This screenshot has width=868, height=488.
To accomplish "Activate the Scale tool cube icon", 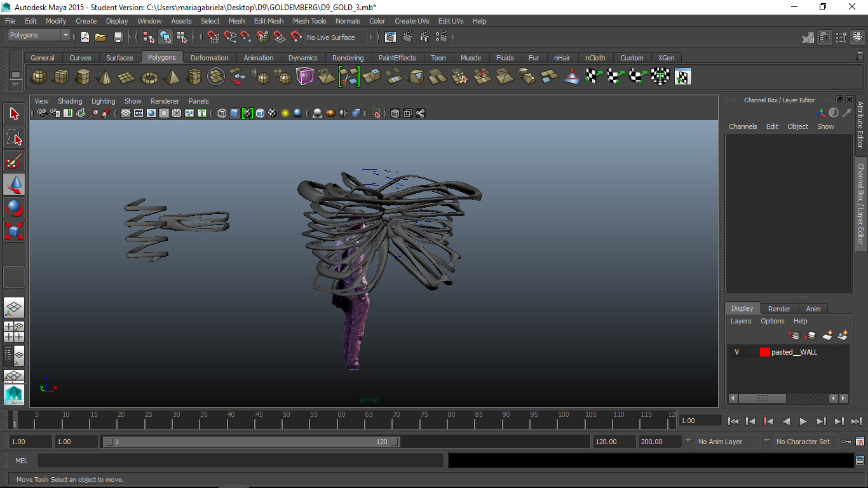I will pyautogui.click(x=14, y=230).
